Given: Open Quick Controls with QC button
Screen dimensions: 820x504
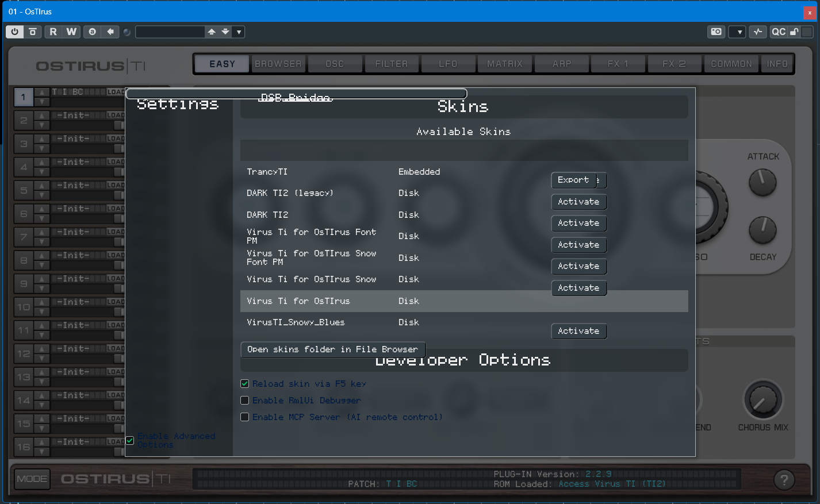Looking at the screenshot, I should coord(779,32).
